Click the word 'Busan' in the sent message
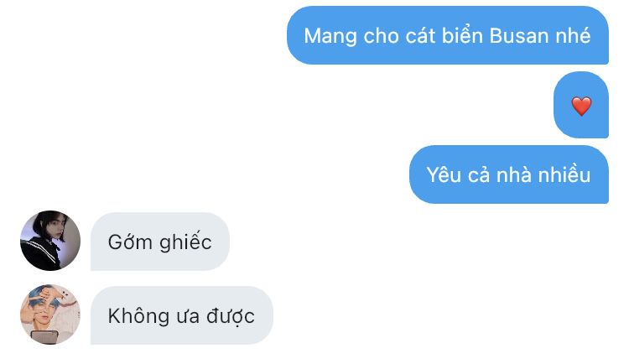The height and width of the screenshot is (364, 629). [x=519, y=36]
